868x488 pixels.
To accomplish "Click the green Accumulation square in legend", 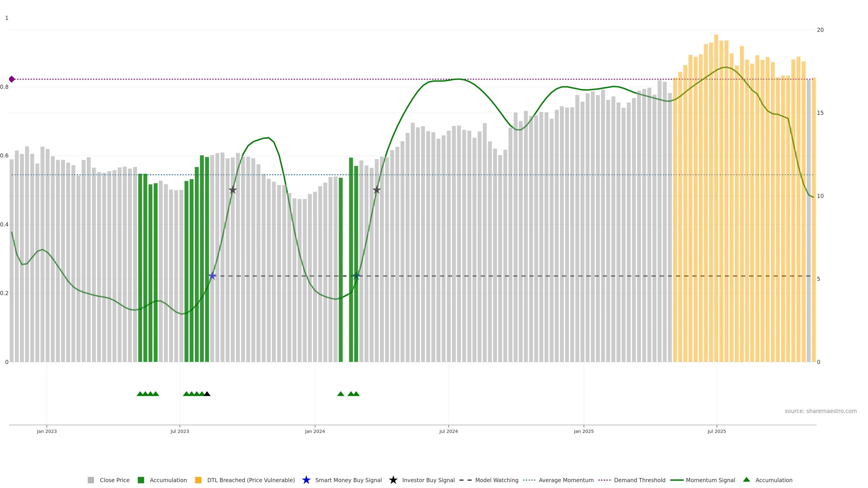I will [141, 480].
